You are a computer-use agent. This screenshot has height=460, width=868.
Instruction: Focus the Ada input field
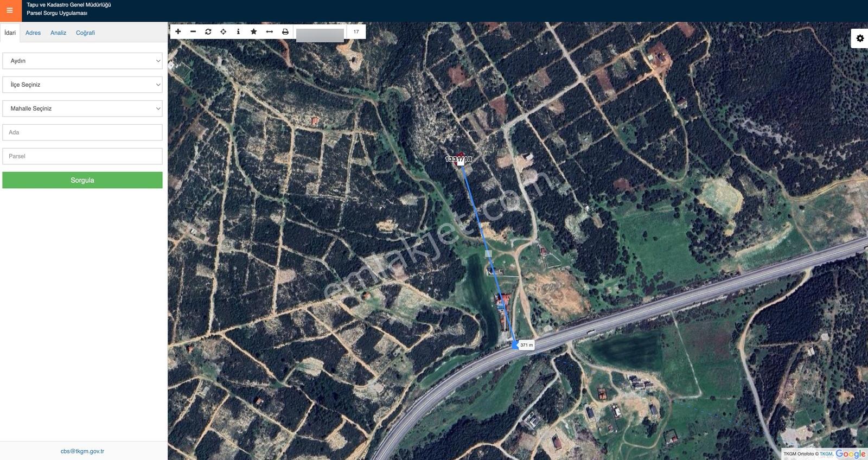tap(82, 132)
